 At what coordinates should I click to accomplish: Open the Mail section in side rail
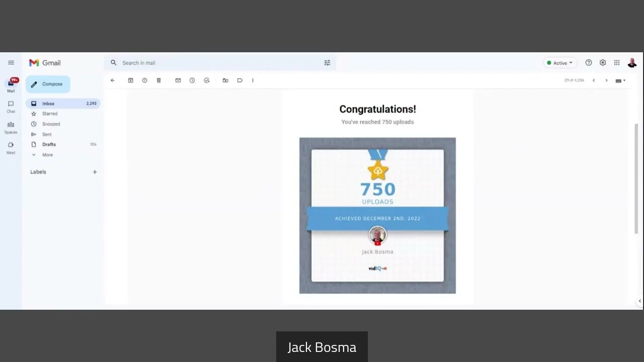(x=11, y=85)
